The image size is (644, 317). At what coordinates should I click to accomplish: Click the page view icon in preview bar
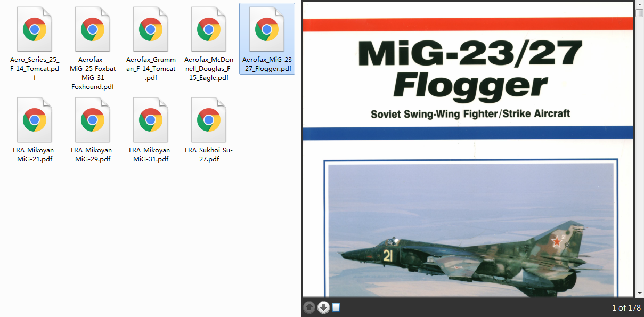tap(336, 307)
